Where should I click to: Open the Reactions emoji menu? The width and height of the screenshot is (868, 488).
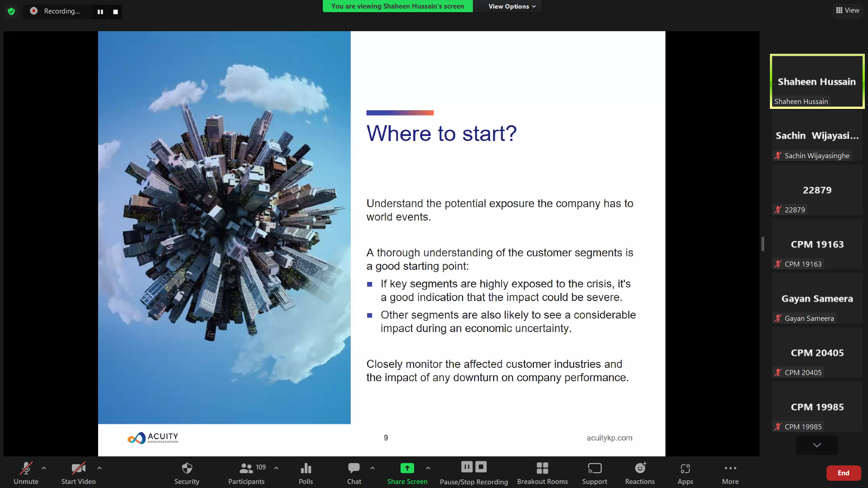click(x=640, y=468)
